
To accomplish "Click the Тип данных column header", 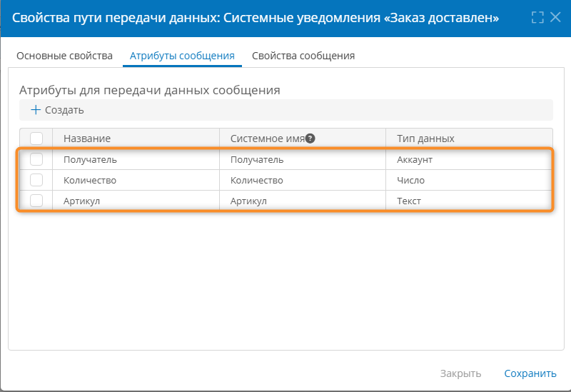I will click(425, 139).
